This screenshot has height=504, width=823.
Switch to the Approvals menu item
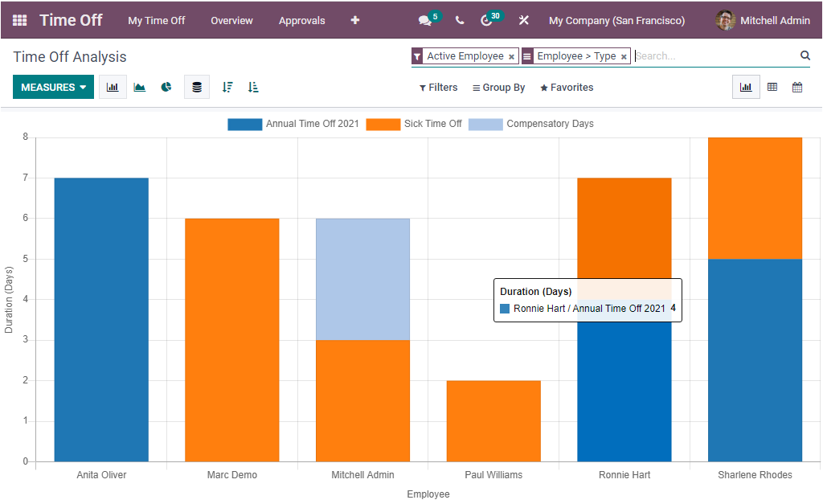pos(301,20)
